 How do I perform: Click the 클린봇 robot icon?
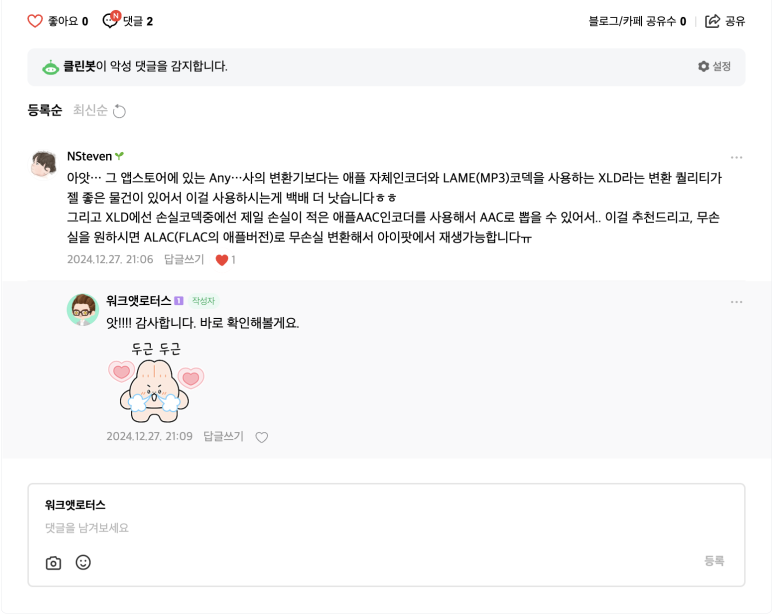click(50, 67)
